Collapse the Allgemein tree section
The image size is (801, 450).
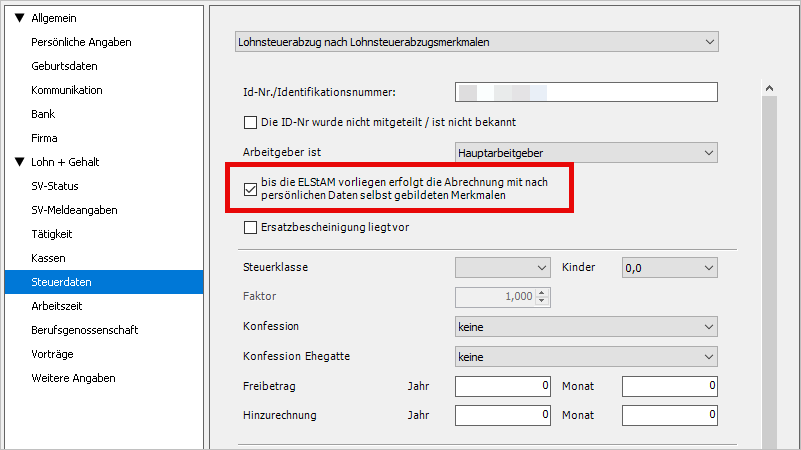click(19, 18)
